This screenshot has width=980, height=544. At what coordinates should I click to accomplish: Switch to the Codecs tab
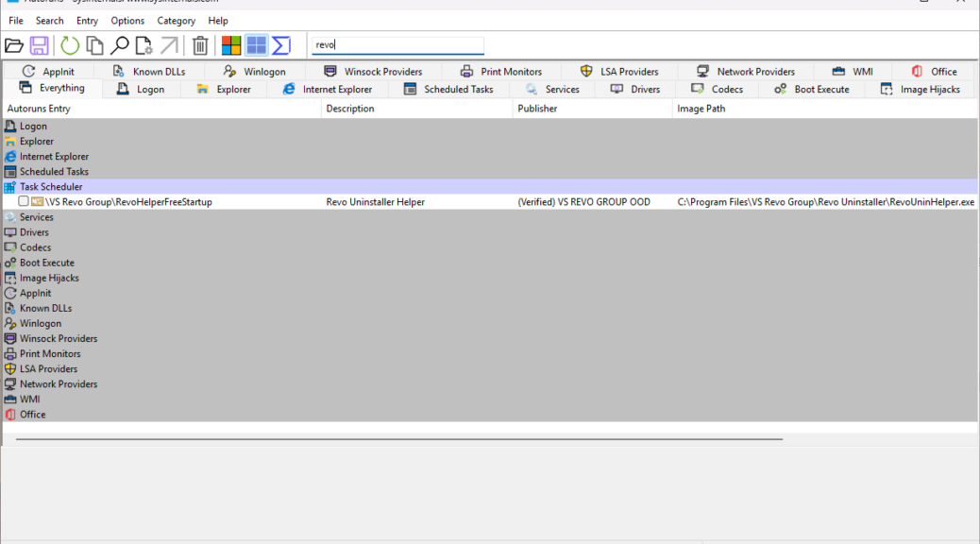click(x=718, y=89)
